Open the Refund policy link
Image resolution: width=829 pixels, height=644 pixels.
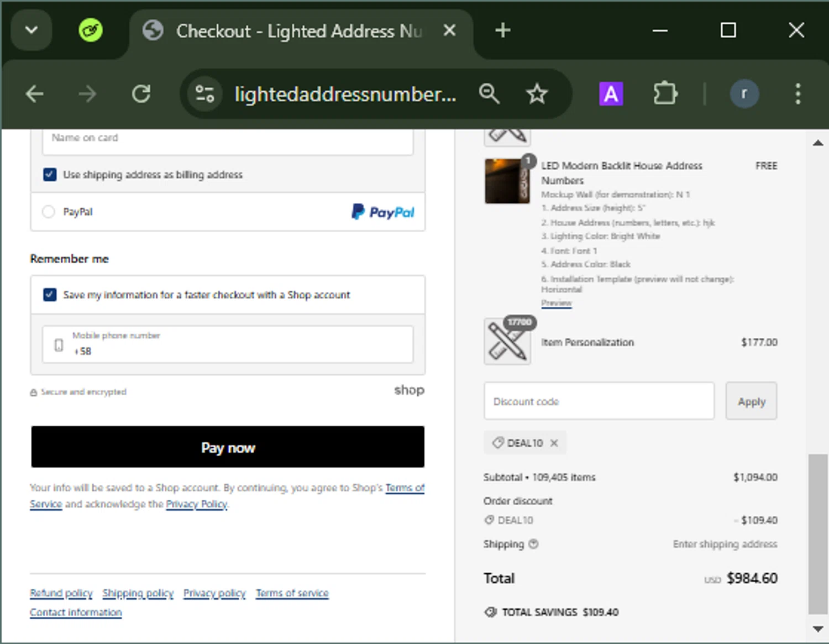(61, 593)
